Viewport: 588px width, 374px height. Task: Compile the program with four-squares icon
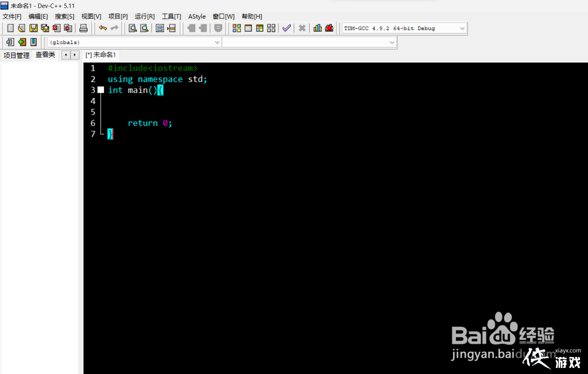coord(236,28)
